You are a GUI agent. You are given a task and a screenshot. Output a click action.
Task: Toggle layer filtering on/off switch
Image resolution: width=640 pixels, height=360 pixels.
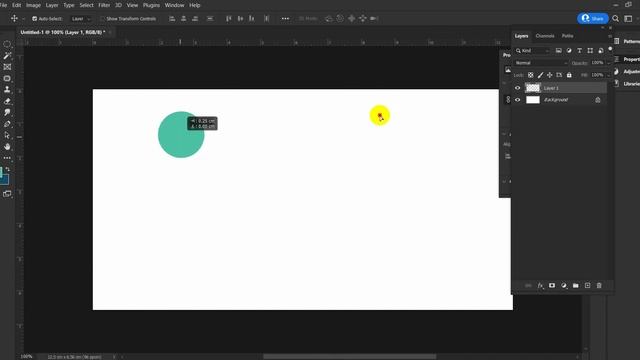click(610, 49)
